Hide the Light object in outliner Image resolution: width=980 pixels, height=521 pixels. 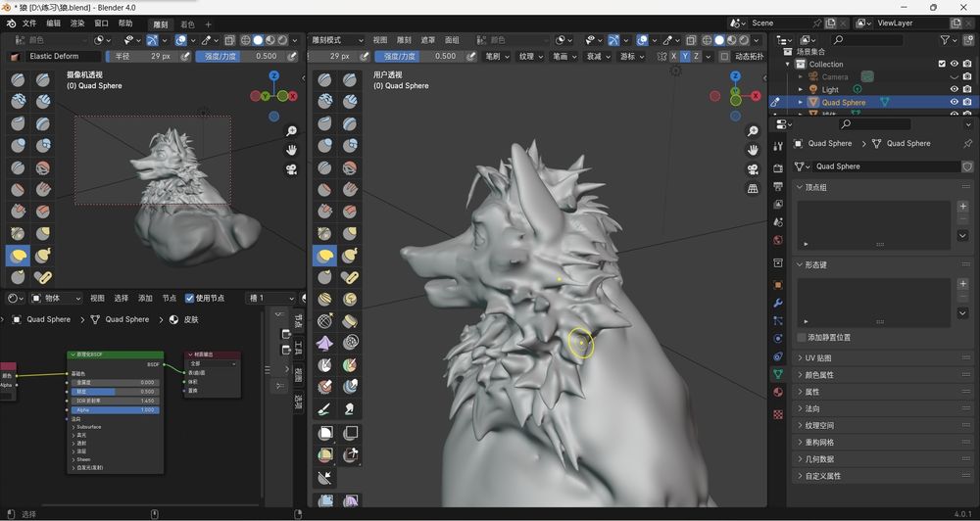(954, 89)
